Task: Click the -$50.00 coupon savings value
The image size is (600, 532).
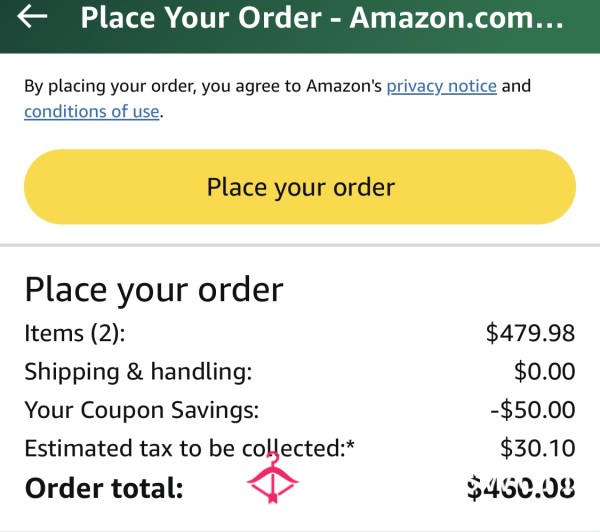Action: click(x=533, y=409)
